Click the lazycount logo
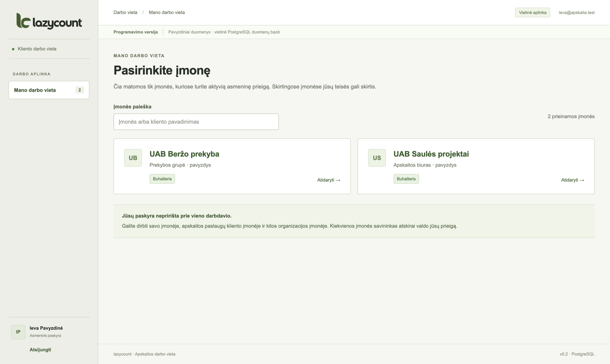610x364 pixels. (x=49, y=21)
